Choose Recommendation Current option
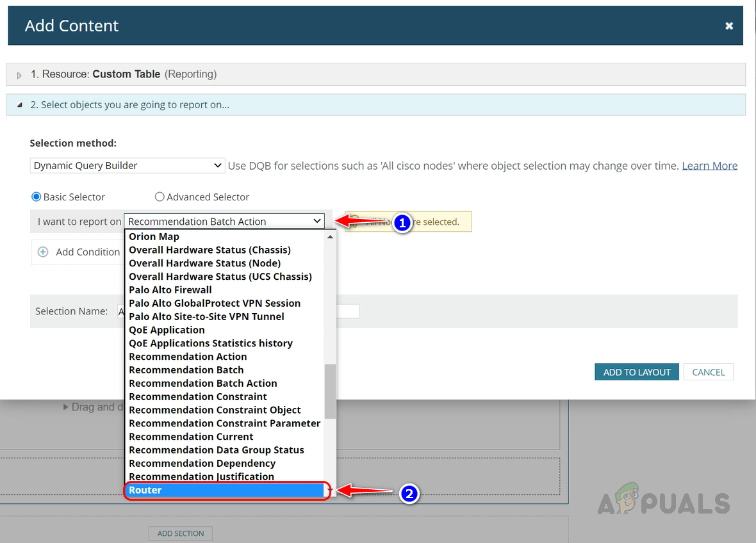The height and width of the screenshot is (543, 756). (x=225, y=437)
